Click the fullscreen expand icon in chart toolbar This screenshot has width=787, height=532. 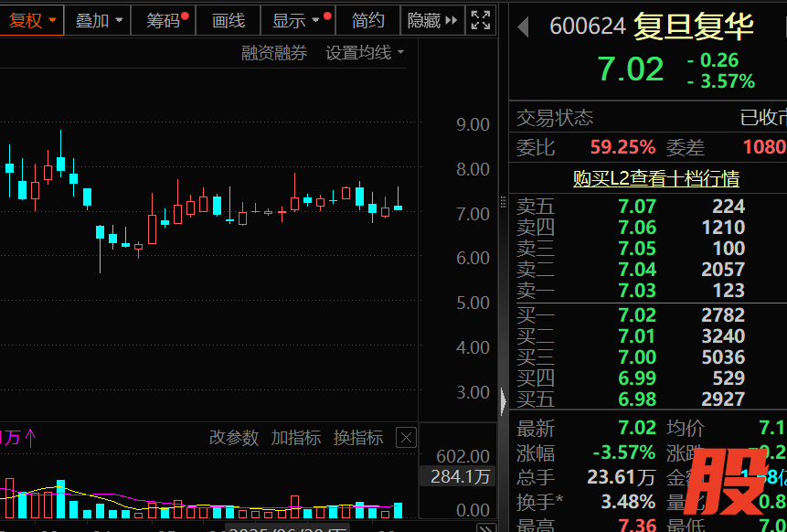[480, 20]
